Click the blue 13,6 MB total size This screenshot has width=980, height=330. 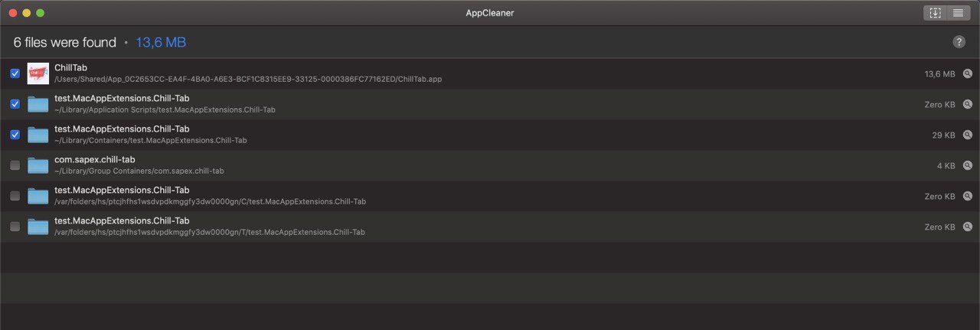[161, 42]
